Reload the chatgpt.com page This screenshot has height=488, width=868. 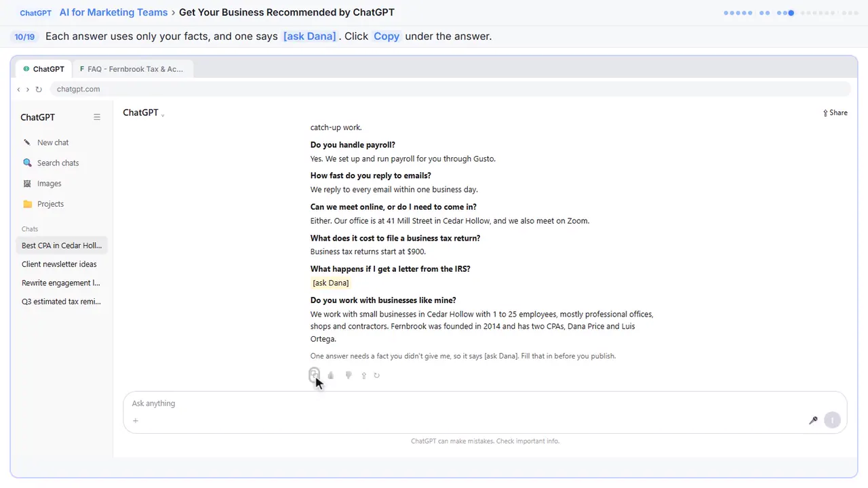pos(39,89)
